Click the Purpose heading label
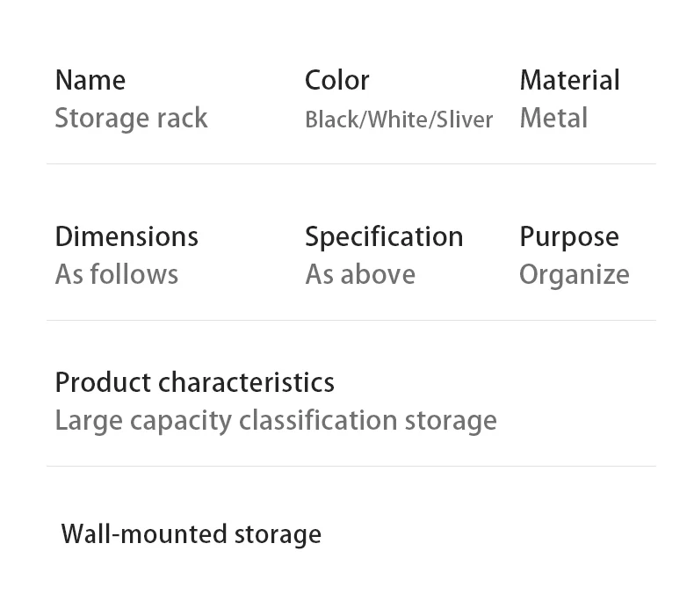Screen dimensions: 694x616 [x=568, y=236]
